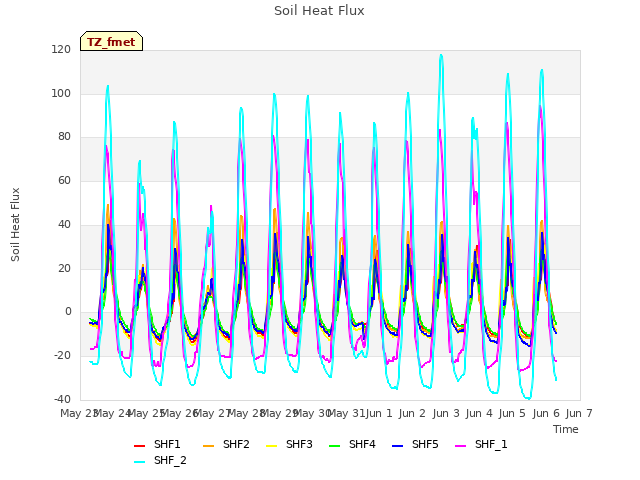Click the Jun 4 x-axis label
The height and width of the screenshot is (480, 640).
tap(479, 413)
